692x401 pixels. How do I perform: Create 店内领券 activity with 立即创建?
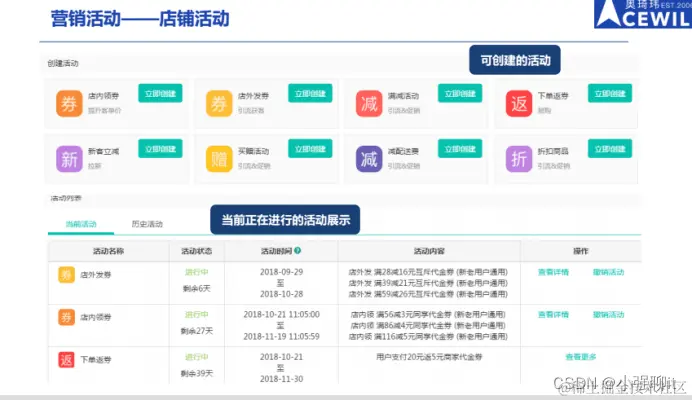click(160, 94)
